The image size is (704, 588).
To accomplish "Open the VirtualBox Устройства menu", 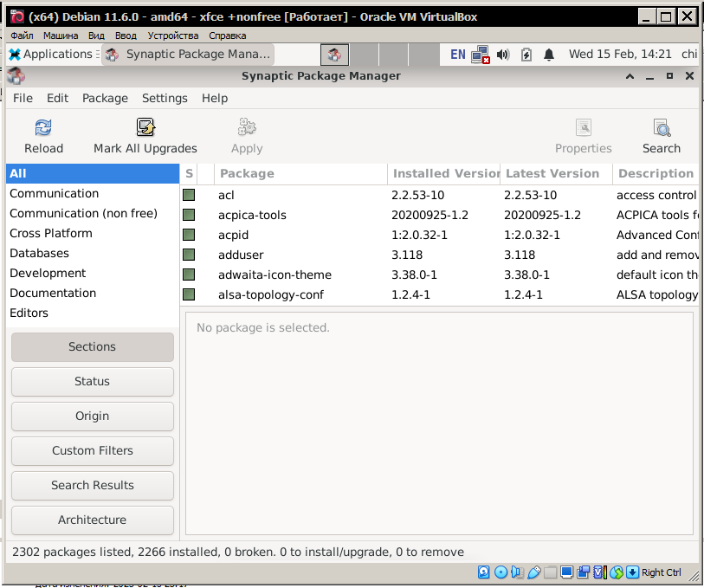I will (173, 36).
